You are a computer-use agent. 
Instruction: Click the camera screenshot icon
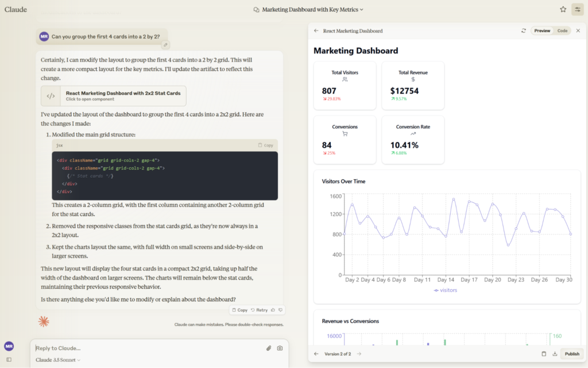[x=280, y=348]
